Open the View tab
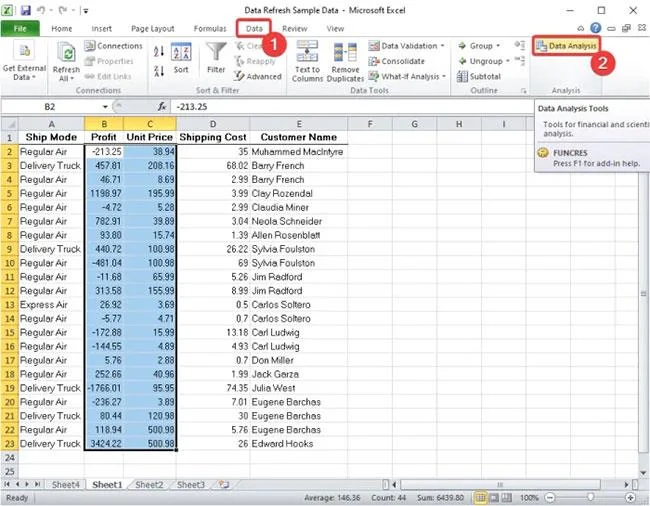650x506 pixels. point(335,29)
